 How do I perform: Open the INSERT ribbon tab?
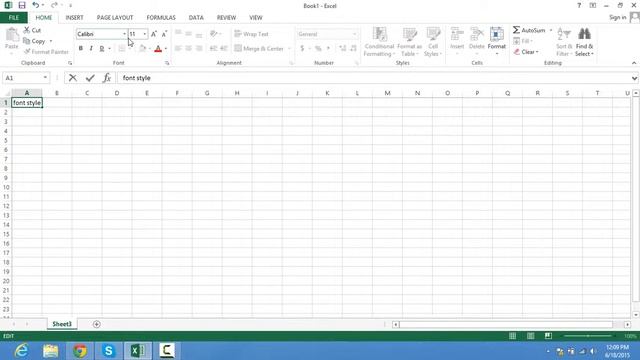pos(74,18)
